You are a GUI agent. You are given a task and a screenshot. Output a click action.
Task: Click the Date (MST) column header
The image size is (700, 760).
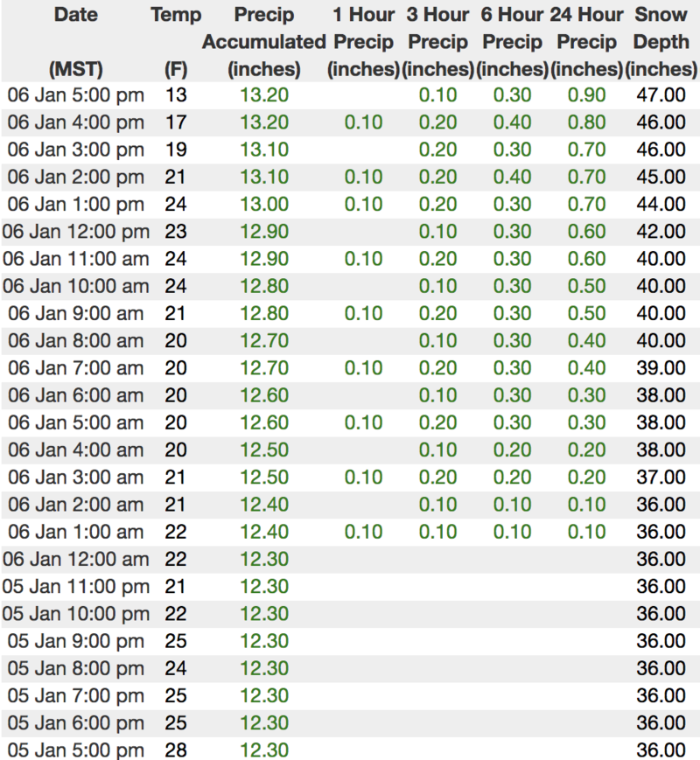(75, 41)
